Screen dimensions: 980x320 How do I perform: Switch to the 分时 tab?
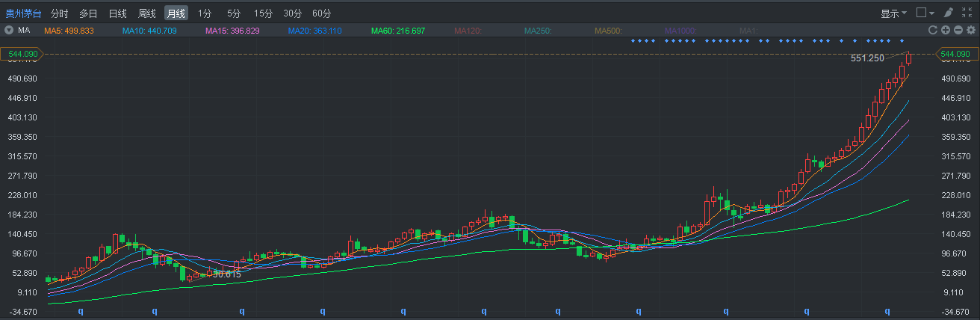pos(60,13)
